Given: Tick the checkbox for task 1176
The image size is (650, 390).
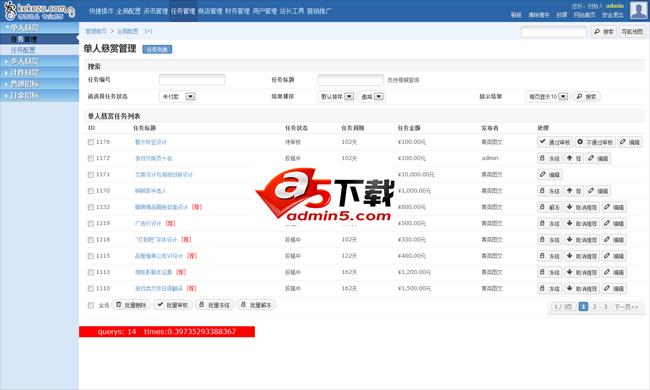Looking at the screenshot, I should (91, 142).
